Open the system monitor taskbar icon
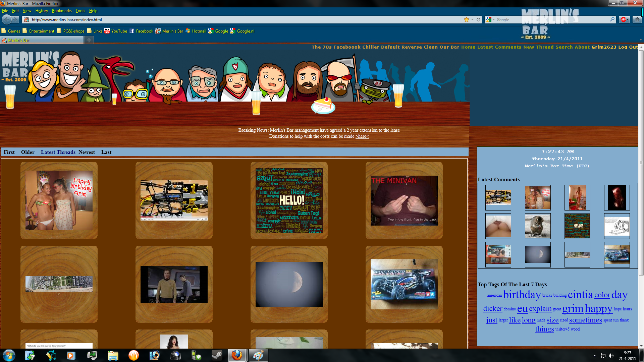This screenshot has width=644, height=362. click(x=92, y=355)
